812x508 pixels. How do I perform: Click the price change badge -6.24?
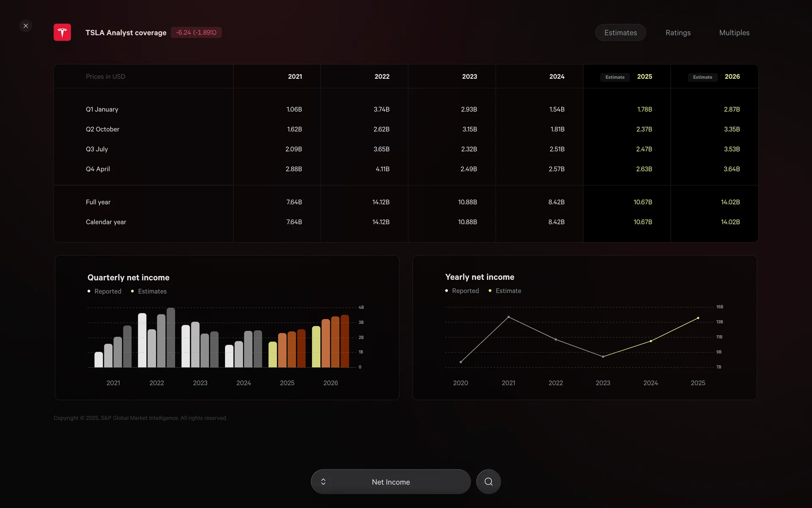click(x=196, y=33)
